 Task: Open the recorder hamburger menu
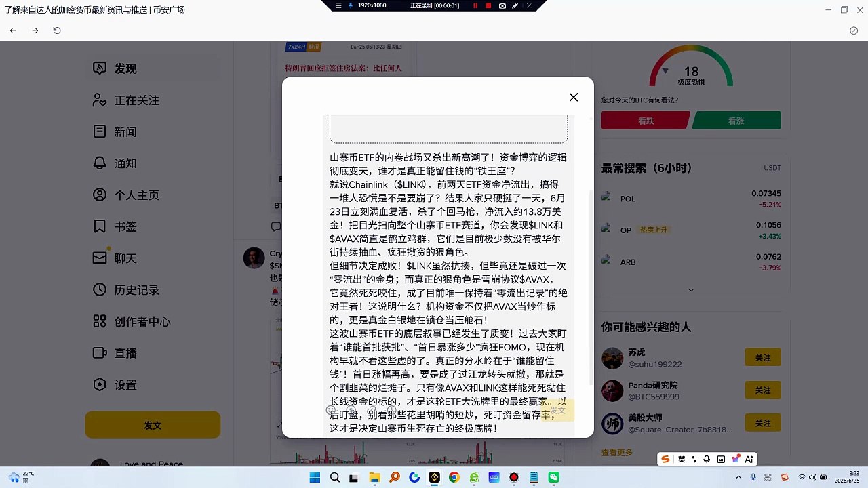[x=338, y=5]
